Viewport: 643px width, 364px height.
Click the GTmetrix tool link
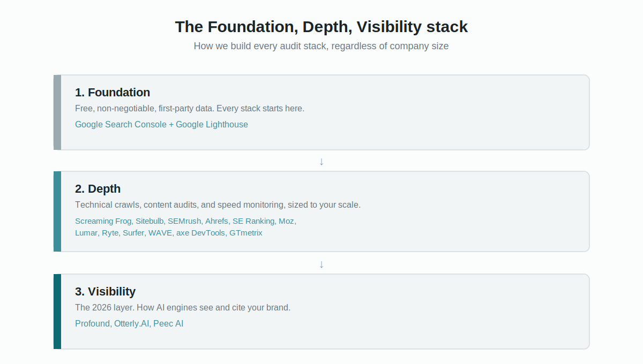coord(246,233)
